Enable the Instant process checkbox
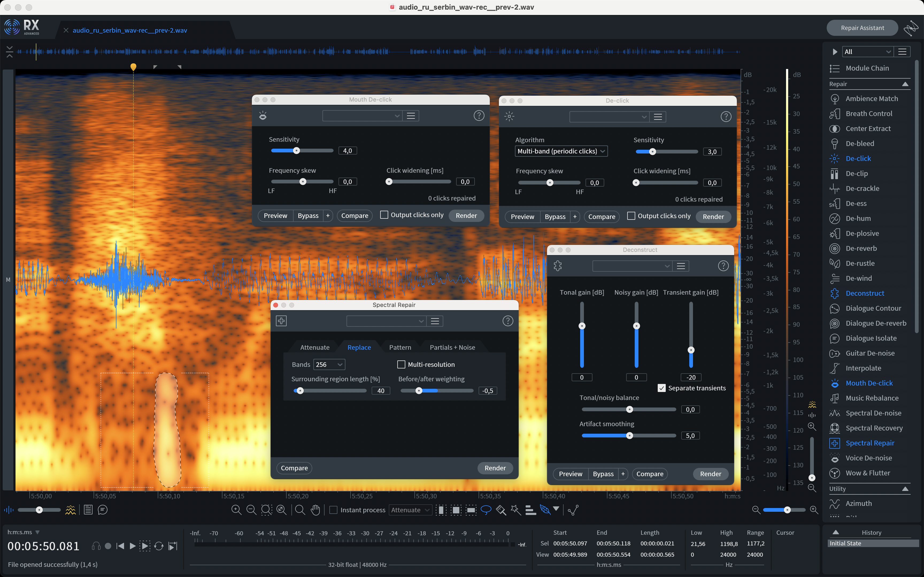924x577 pixels. tap(333, 510)
